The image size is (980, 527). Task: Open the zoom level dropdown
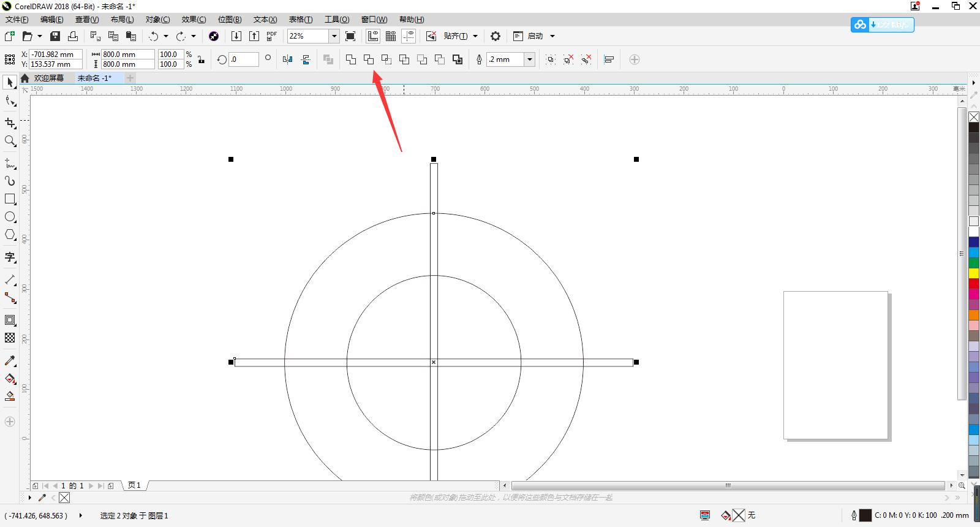(x=334, y=36)
